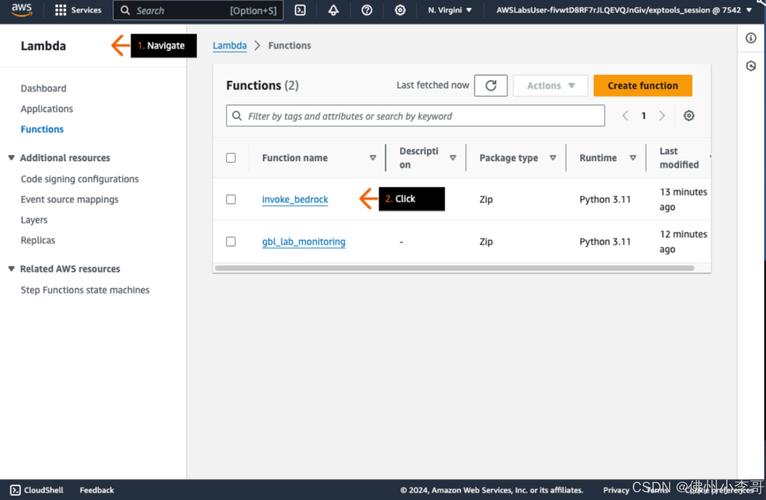Screen dimensions: 766x500
Task: Click Python 3.11 in gbl_lab_monitoring row
Action: pos(605,241)
